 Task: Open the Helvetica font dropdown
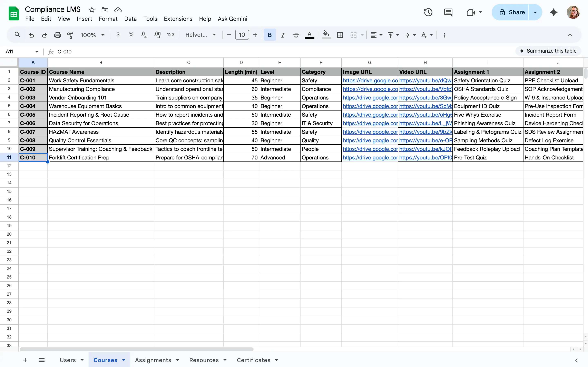pos(200,35)
